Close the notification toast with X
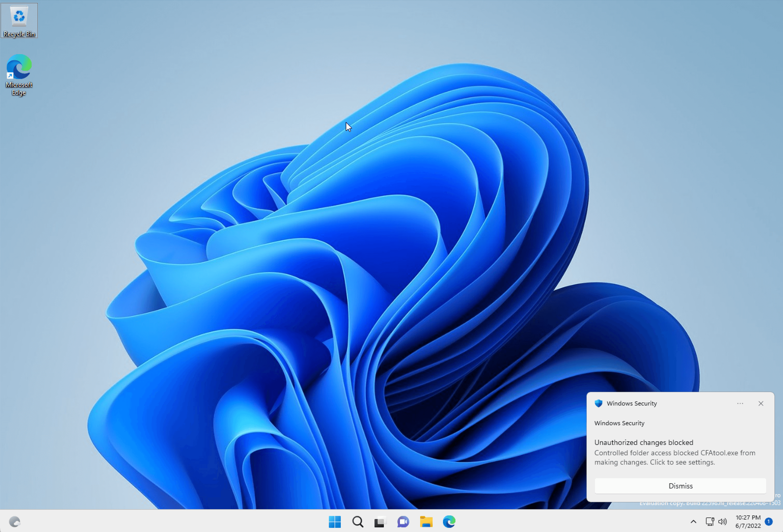The height and width of the screenshot is (532, 783). tap(761, 403)
